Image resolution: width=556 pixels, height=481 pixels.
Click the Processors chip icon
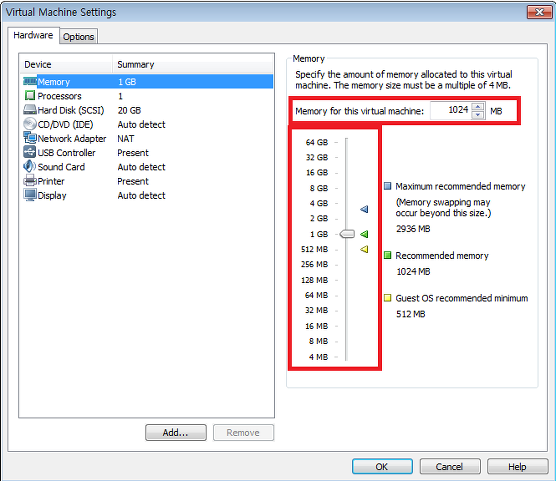(x=30, y=95)
